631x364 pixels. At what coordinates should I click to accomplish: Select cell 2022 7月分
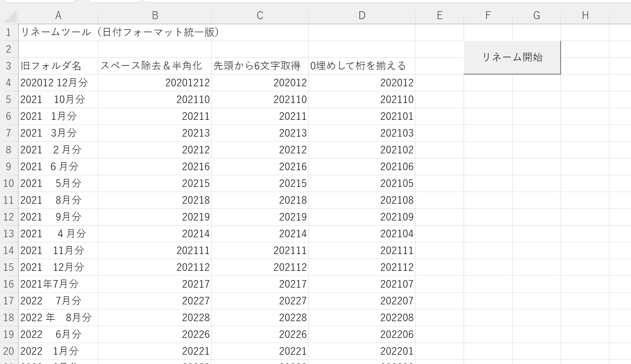coord(58,301)
